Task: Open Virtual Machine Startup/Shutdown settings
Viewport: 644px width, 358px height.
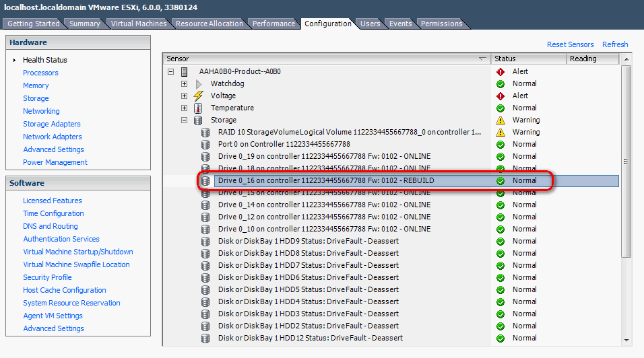Action: [x=78, y=252]
